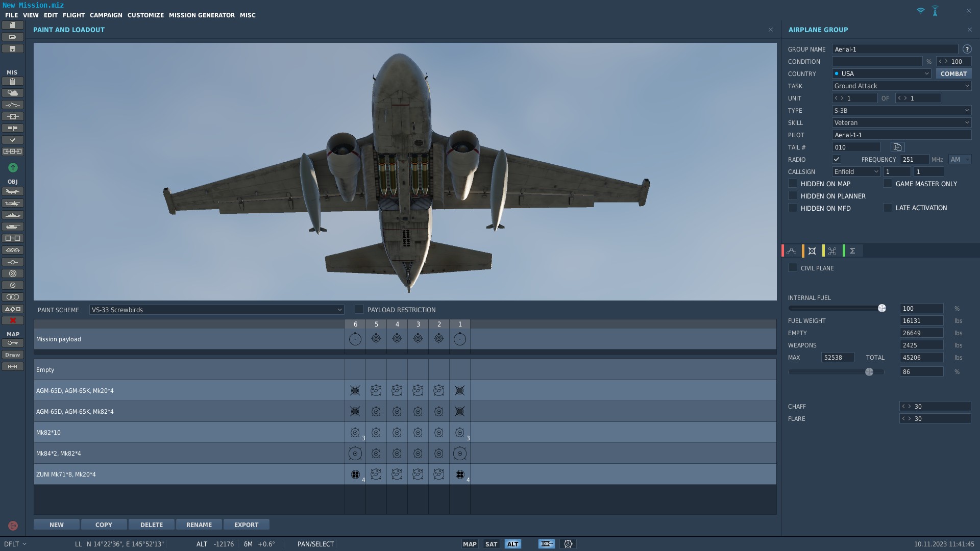Open the CAMPAIGN menu

106,15
